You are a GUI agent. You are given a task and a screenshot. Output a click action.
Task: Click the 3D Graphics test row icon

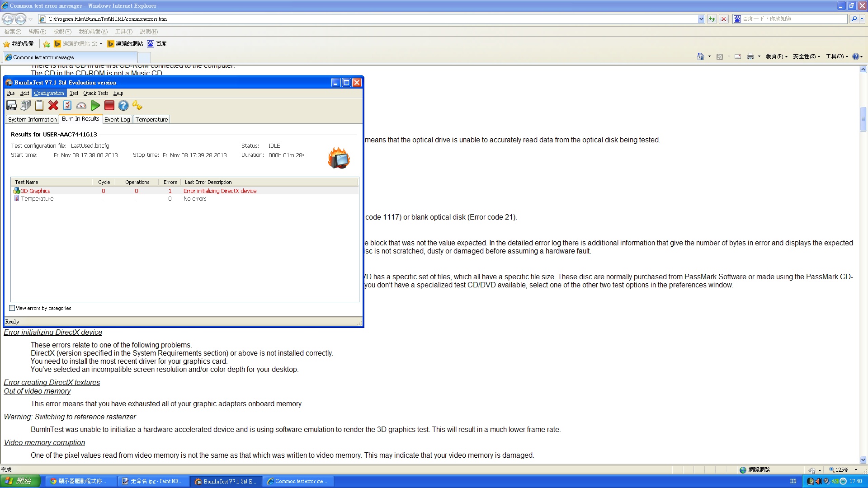coord(17,191)
